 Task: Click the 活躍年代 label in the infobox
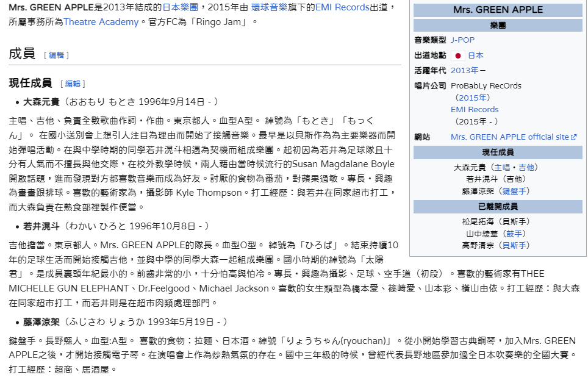click(x=430, y=71)
